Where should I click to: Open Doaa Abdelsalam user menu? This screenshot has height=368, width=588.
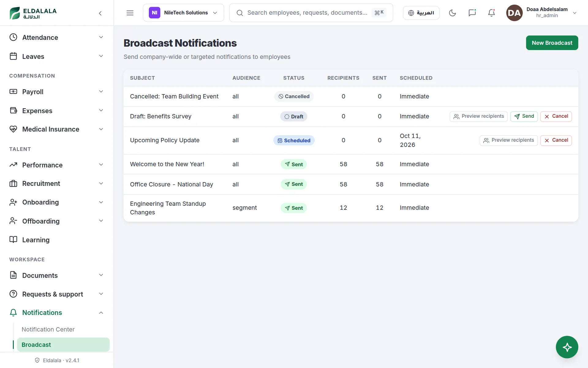coord(542,13)
